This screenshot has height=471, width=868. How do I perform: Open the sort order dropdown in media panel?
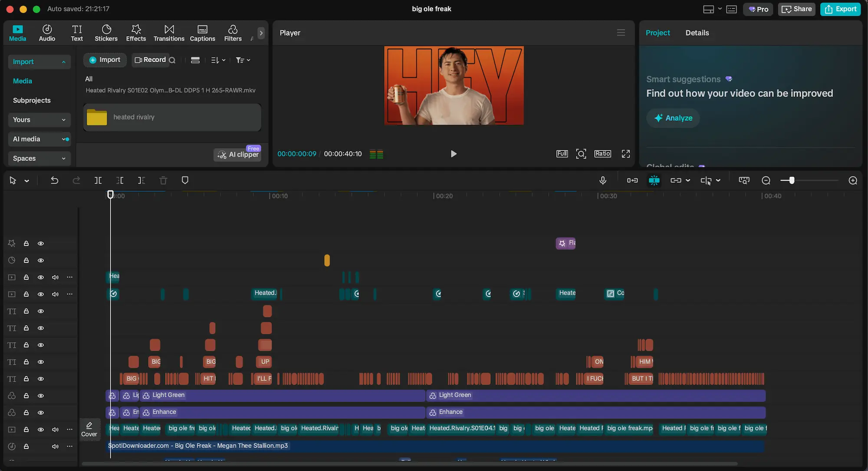pyautogui.click(x=218, y=60)
